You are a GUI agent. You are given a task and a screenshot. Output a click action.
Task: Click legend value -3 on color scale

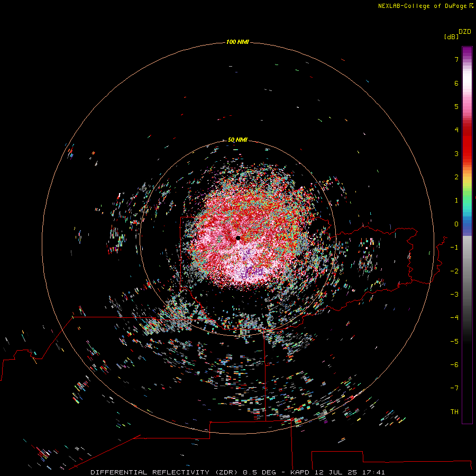coord(454,295)
